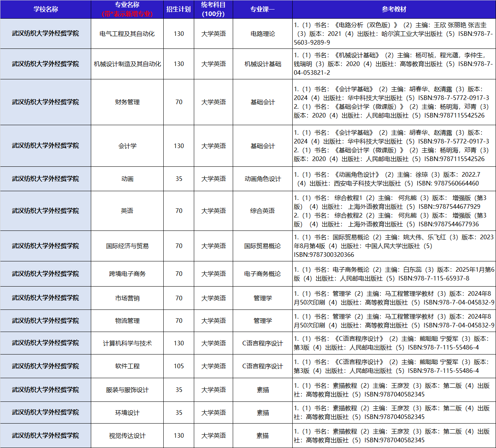Click the 统考科目(100分) column header
This screenshot has height=448, width=496.
pos(213,9)
